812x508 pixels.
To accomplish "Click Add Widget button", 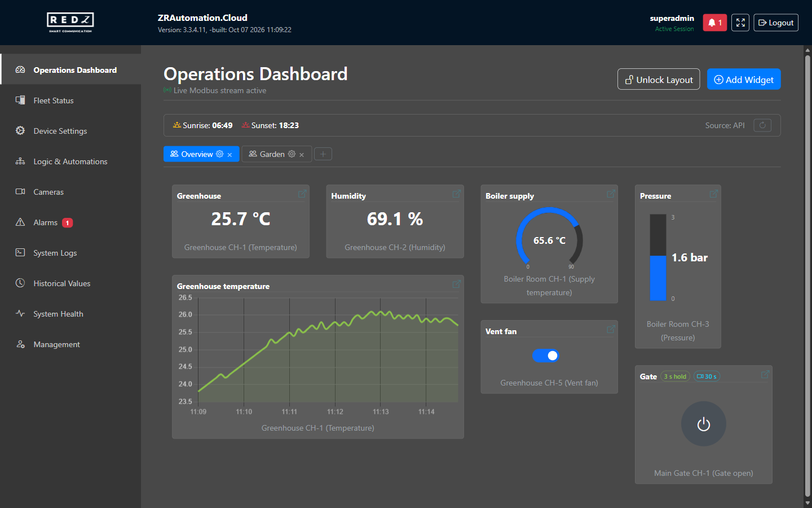I will point(744,80).
